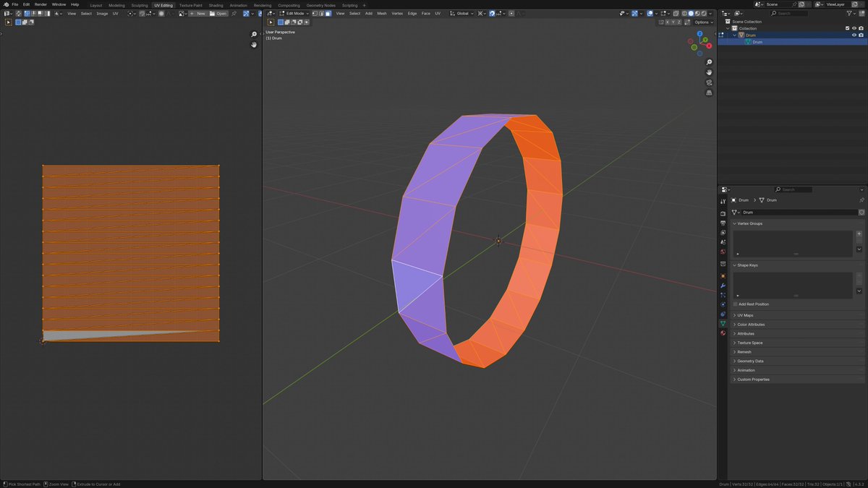Screen dimensions: 868x488
Task: Collapse the Shape Keys panel
Action: coord(748,265)
